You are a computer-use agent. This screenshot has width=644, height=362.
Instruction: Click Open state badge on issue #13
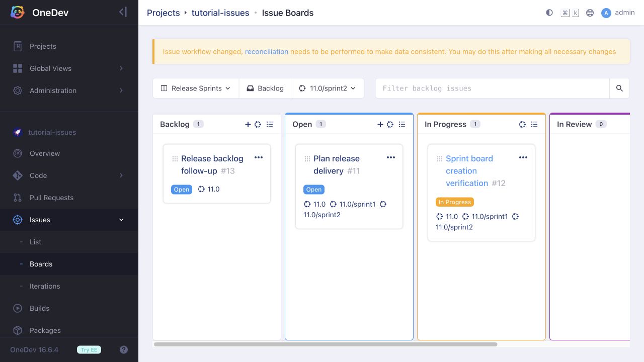point(182,190)
